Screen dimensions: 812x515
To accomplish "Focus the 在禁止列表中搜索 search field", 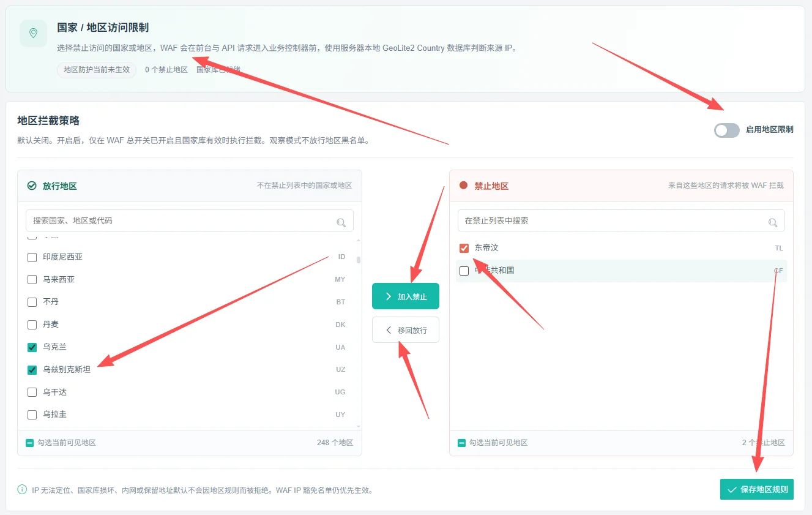I will 621,220.
